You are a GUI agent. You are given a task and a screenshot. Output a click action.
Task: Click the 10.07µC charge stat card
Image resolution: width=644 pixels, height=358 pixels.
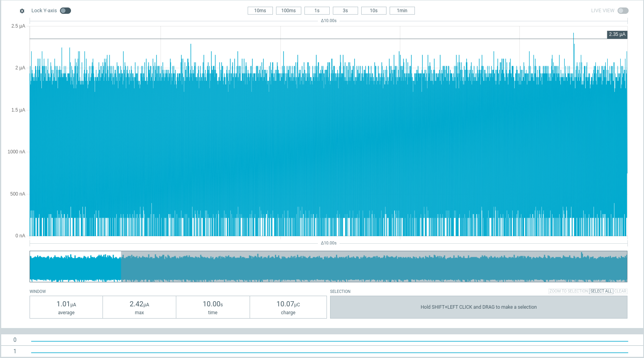coord(288,307)
